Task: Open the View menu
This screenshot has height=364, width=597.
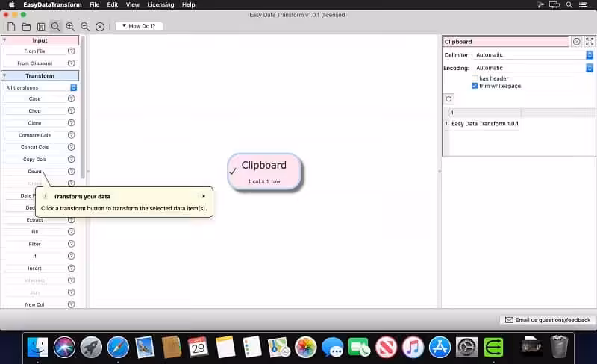Action: coord(133,4)
